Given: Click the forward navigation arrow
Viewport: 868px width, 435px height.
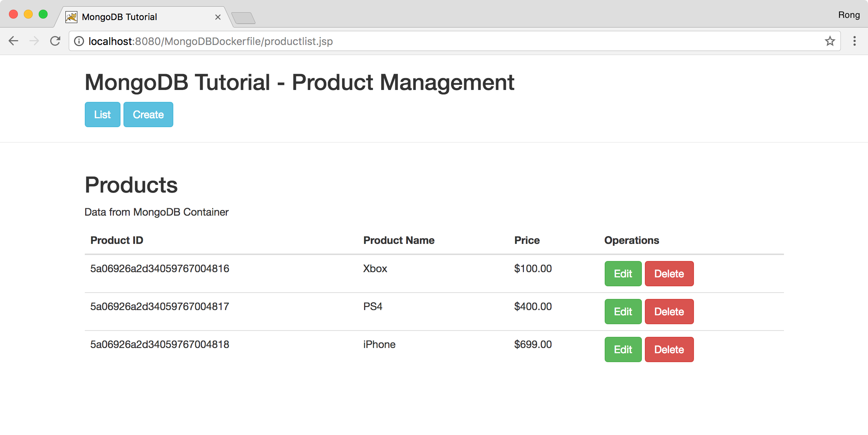Looking at the screenshot, I should point(34,41).
